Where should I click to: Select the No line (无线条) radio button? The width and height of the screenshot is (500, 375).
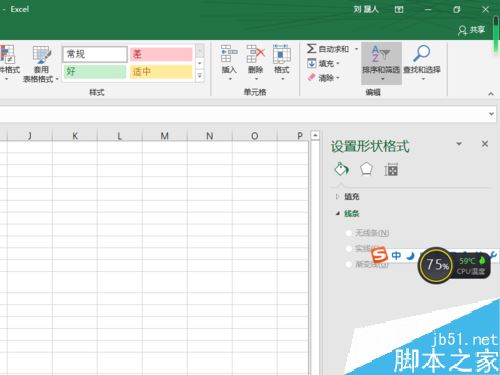coord(349,233)
